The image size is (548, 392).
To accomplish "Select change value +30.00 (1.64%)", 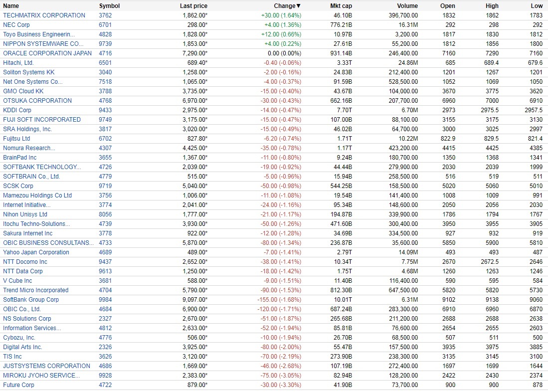I will point(281,15).
